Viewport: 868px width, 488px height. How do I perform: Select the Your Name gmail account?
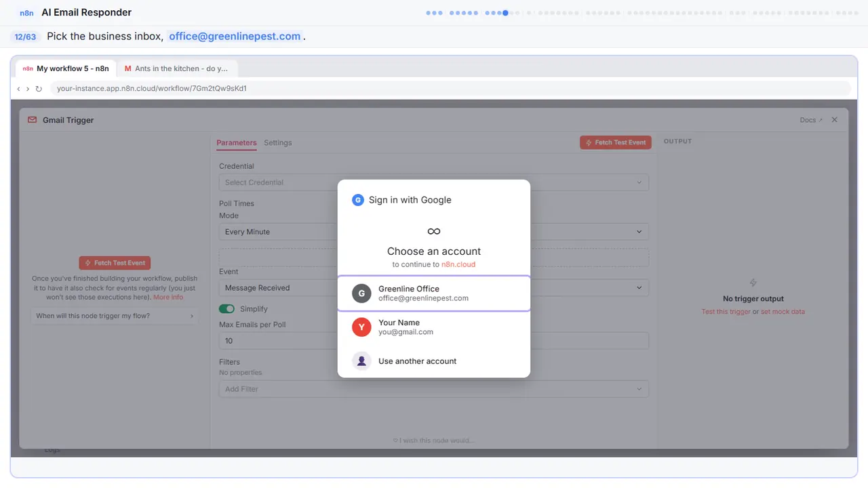434,327
